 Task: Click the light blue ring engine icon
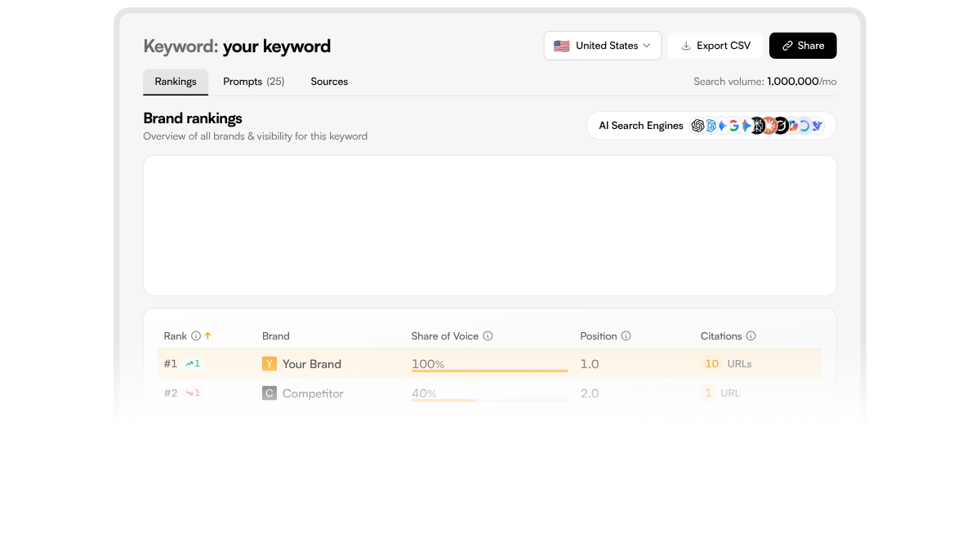pyautogui.click(x=804, y=126)
